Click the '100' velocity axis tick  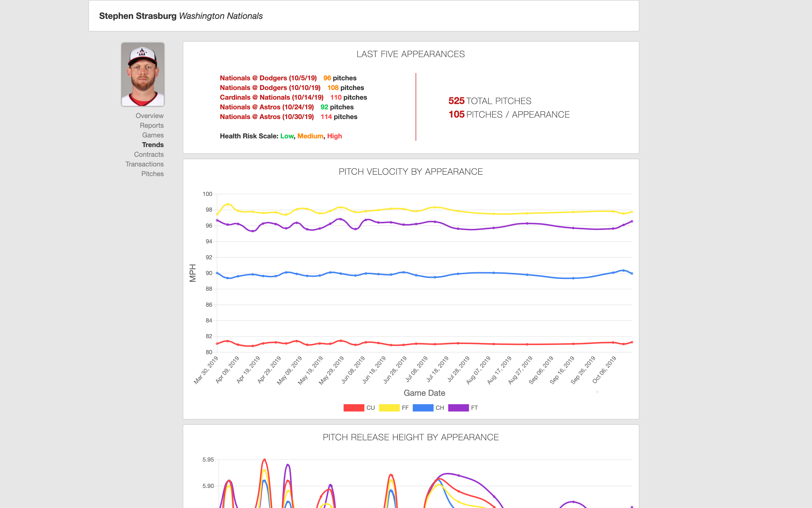[207, 194]
